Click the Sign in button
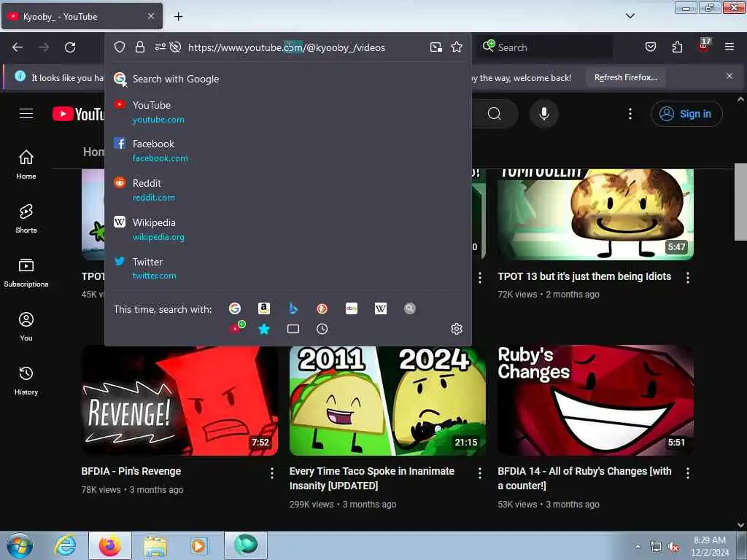The width and height of the screenshot is (747, 560). click(686, 114)
